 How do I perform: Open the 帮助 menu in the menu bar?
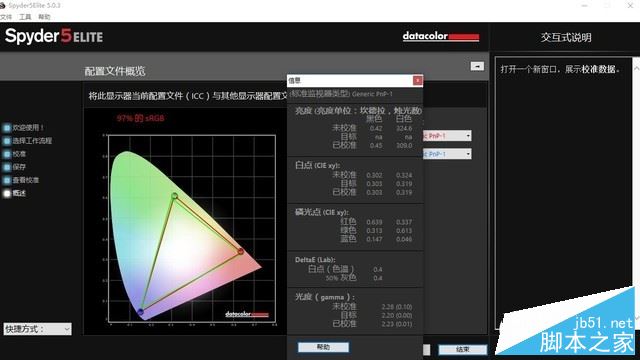tap(44, 17)
